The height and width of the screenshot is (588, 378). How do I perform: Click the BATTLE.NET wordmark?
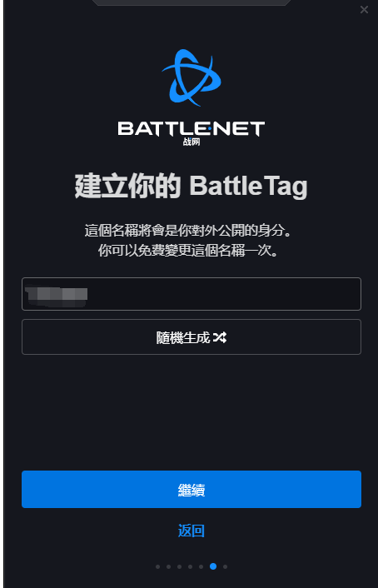click(191, 128)
